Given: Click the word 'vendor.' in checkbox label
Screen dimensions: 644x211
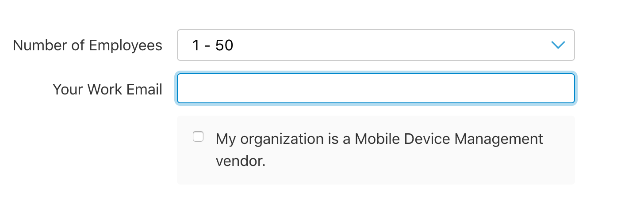Looking at the screenshot, I should pyautogui.click(x=241, y=161).
